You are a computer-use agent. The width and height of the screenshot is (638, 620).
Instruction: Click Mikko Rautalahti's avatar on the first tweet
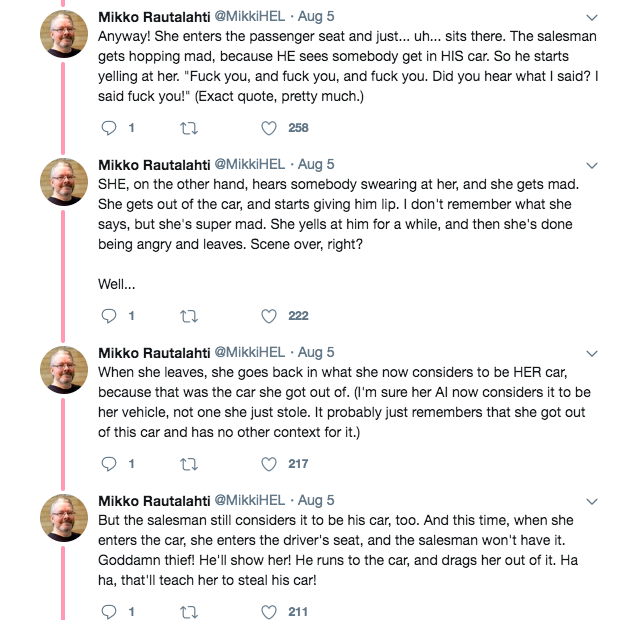point(63,36)
